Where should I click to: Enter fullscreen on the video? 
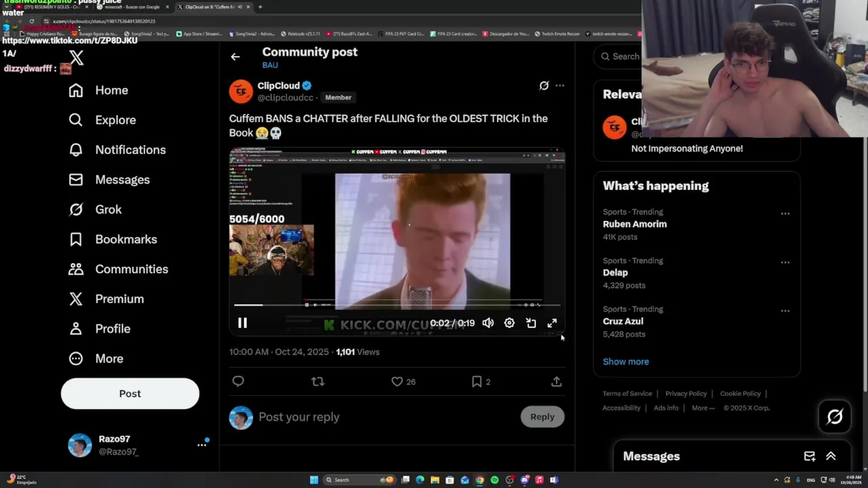pos(552,323)
